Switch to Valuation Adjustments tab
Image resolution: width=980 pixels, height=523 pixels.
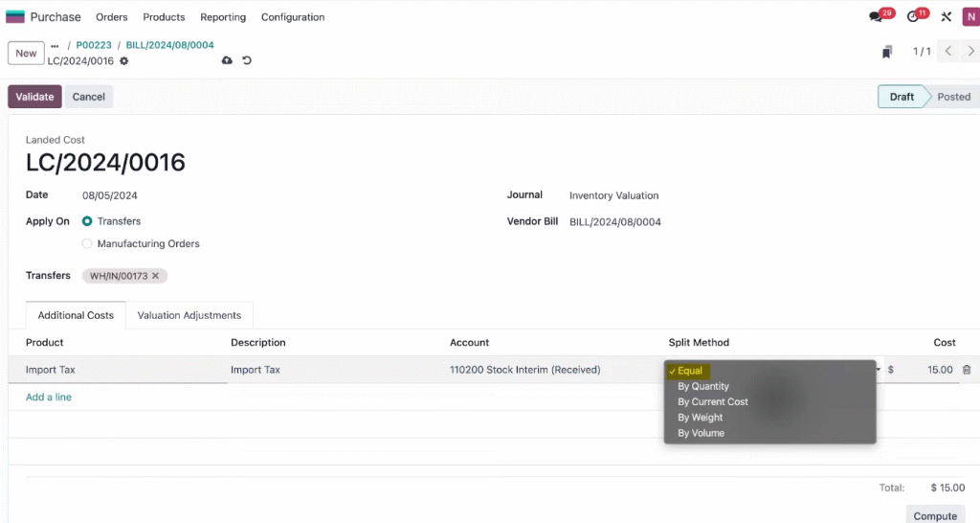click(189, 315)
